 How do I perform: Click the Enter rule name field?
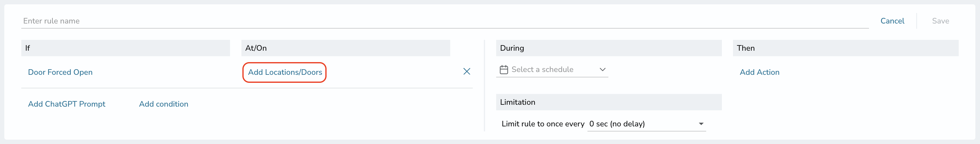tap(445, 21)
